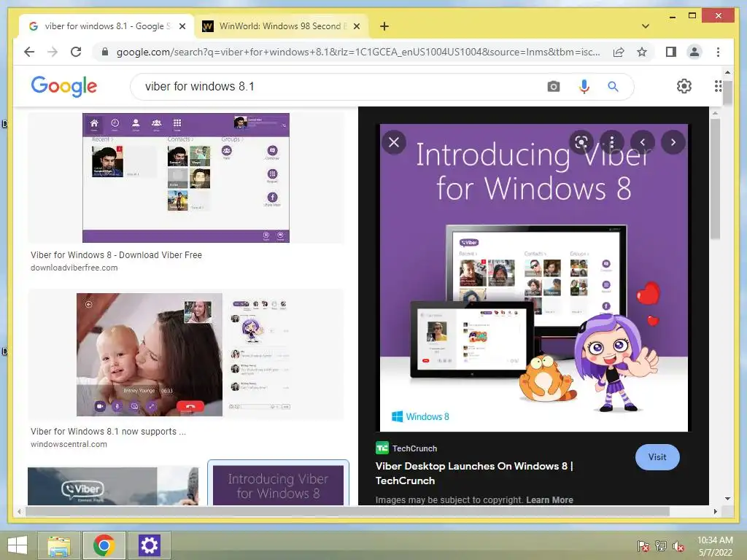Click the browser forward arrow
Screen dimensions: 747x560
(53, 52)
